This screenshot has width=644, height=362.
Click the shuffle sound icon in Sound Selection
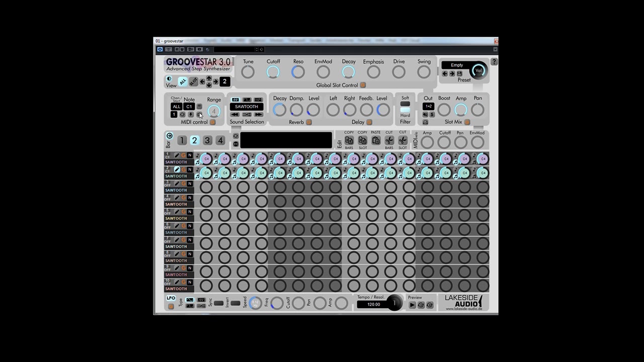coord(247,114)
